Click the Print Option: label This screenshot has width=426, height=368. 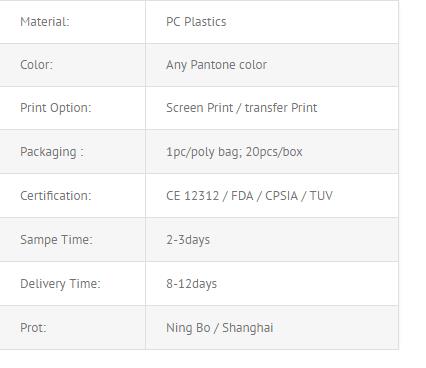55,108
